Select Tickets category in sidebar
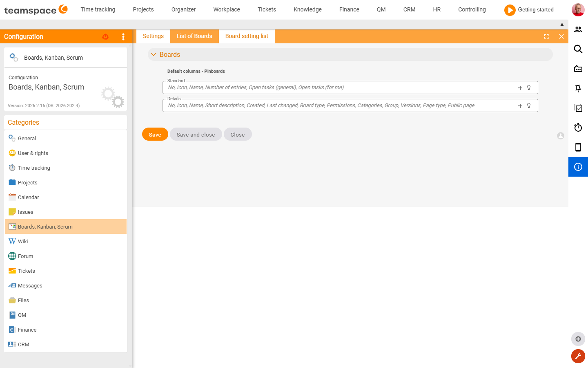 pyautogui.click(x=65, y=271)
